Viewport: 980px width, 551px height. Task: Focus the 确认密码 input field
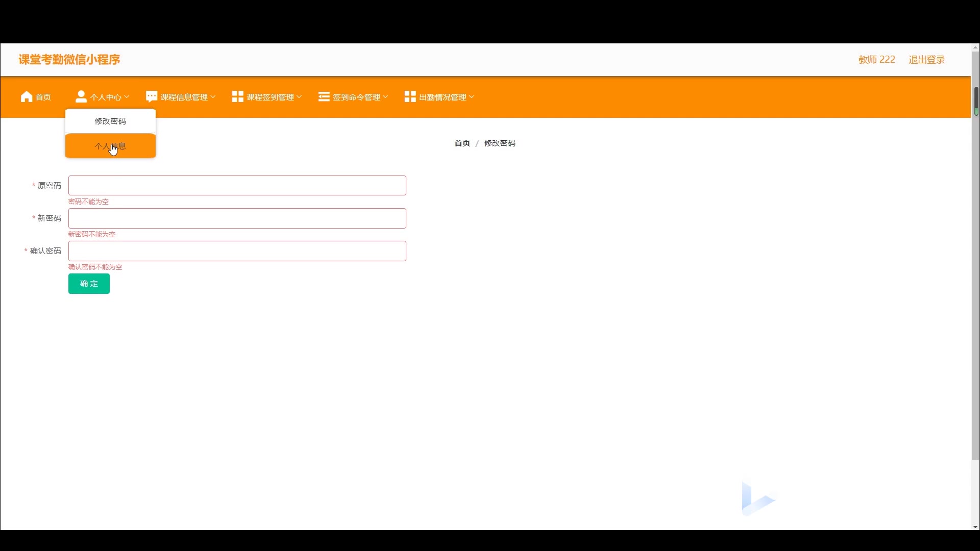pyautogui.click(x=237, y=251)
